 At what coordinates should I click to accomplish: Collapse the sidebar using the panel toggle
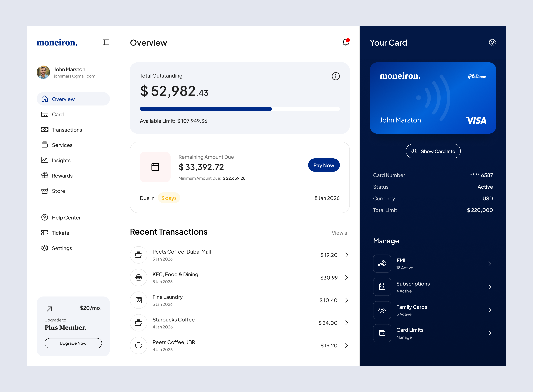point(106,42)
